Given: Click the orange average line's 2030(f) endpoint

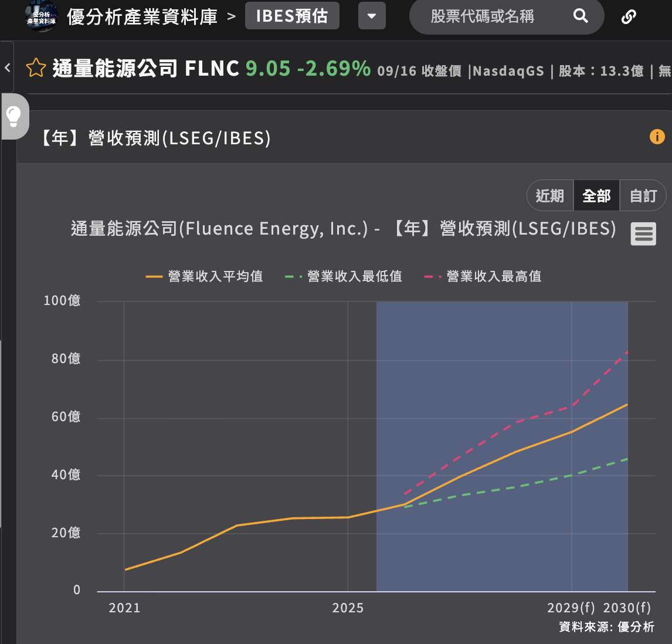Looking at the screenshot, I should (x=627, y=404).
